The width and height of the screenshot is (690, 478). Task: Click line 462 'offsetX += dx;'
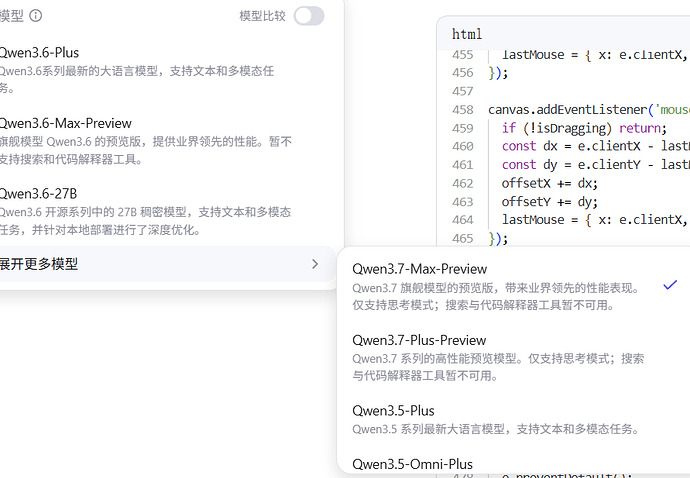[x=550, y=183]
